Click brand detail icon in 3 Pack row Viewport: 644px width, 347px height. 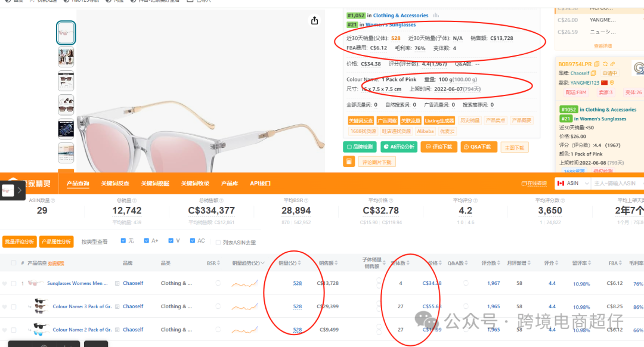click(x=117, y=307)
